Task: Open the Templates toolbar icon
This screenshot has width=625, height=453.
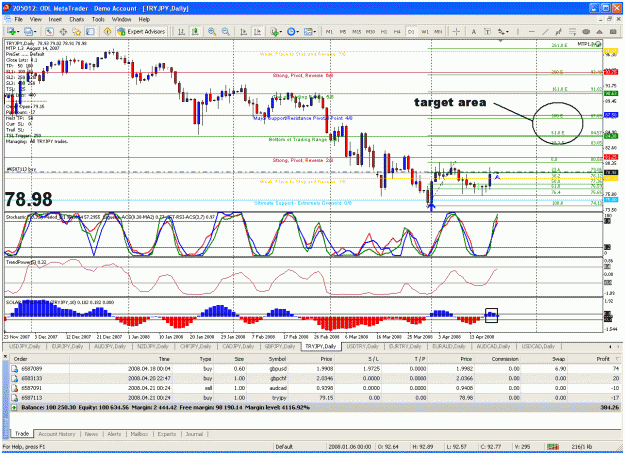Action: 308,32
